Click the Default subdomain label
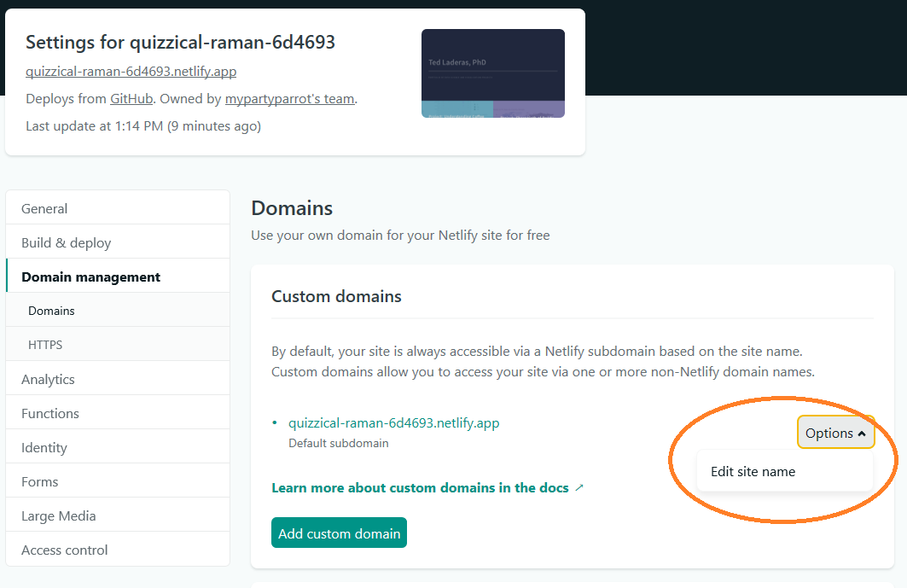907x588 pixels. (339, 443)
